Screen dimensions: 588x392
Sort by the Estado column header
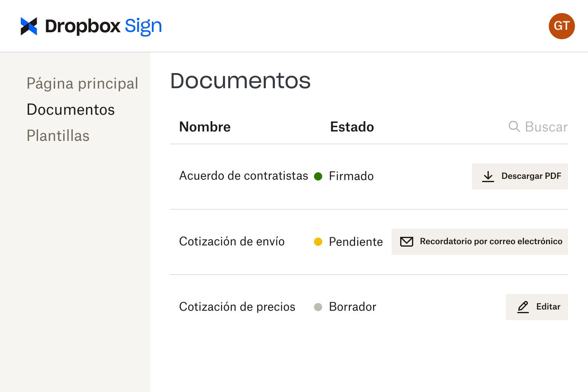(352, 127)
